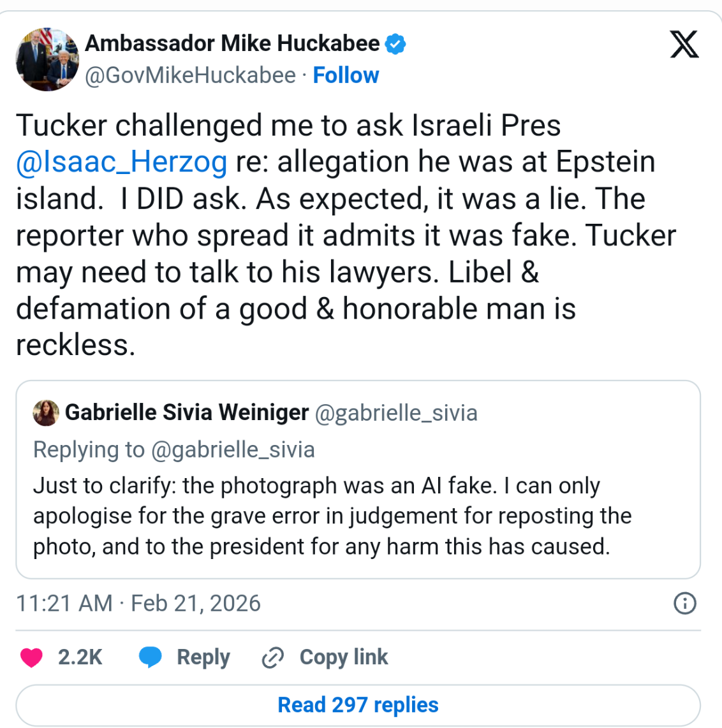Open the tweet info circle icon
This screenshot has width=722, height=728.
click(x=685, y=603)
